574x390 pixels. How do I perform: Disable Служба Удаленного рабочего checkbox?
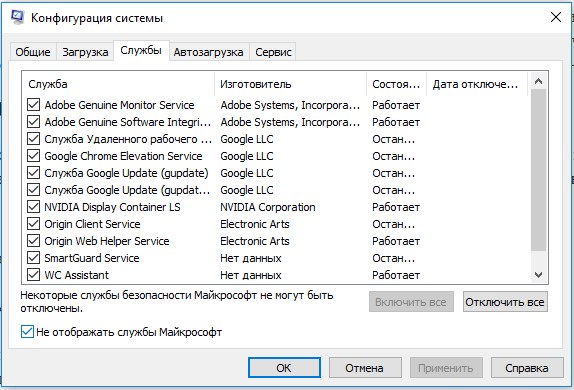(x=33, y=139)
